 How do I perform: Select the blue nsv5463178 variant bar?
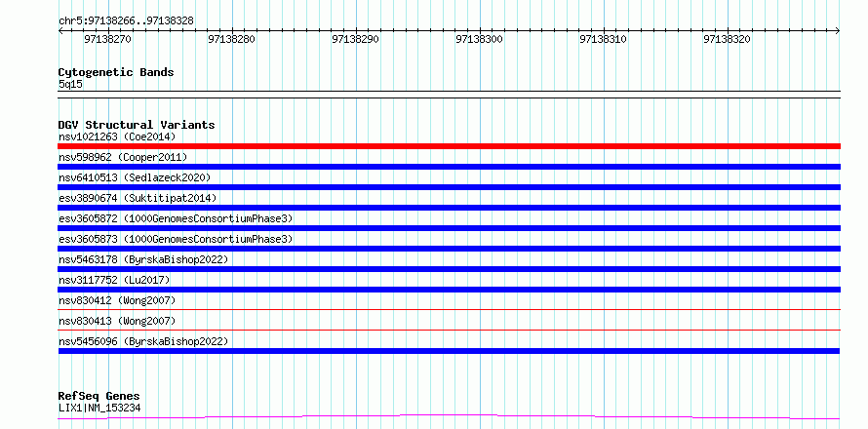pos(449,269)
